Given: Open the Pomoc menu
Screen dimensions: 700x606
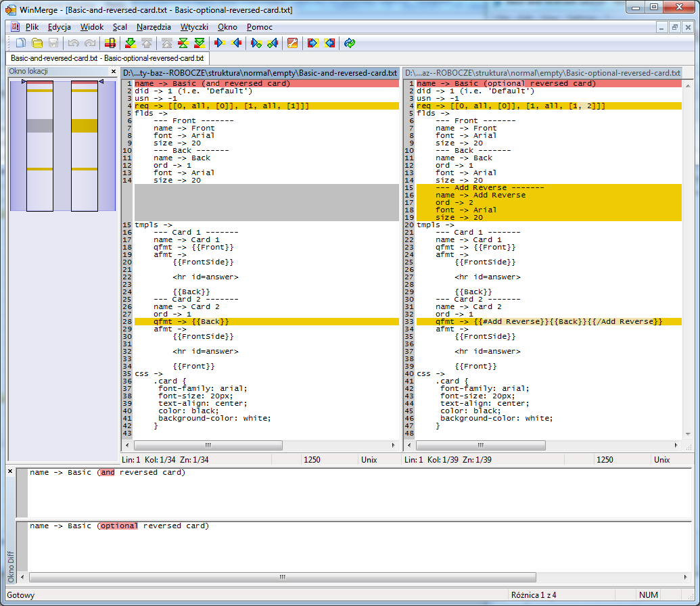Looking at the screenshot, I should (x=260, y=27).
